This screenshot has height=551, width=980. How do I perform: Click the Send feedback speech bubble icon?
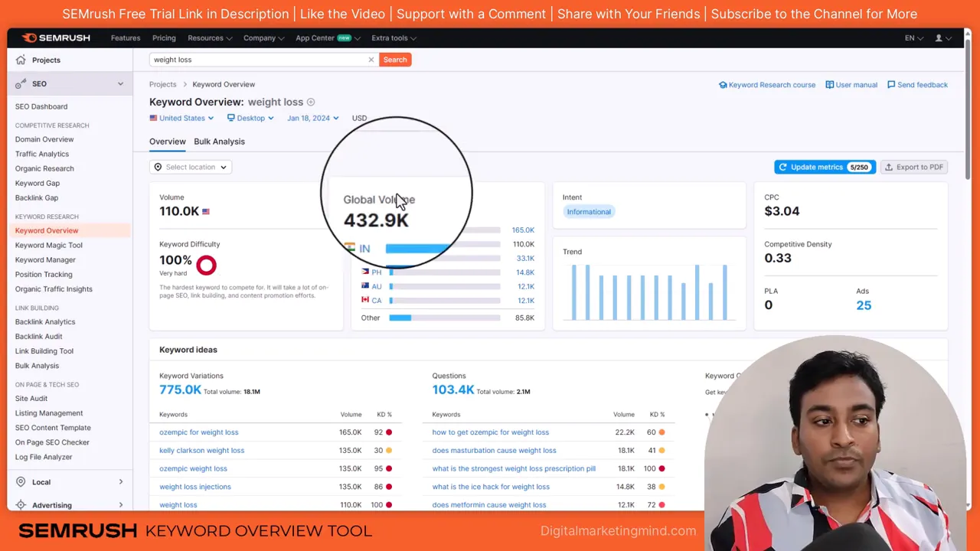891,84
